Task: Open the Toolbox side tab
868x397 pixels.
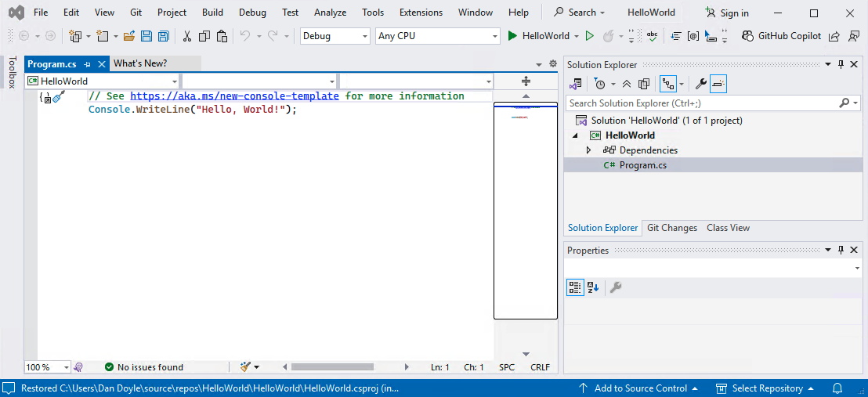Action: [x=13, y=72]
